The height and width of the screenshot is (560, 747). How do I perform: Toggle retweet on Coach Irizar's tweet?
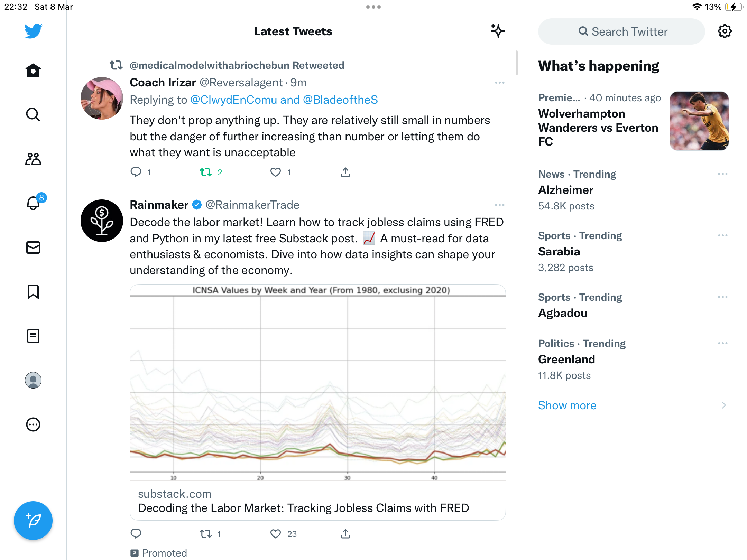[206, 172]
